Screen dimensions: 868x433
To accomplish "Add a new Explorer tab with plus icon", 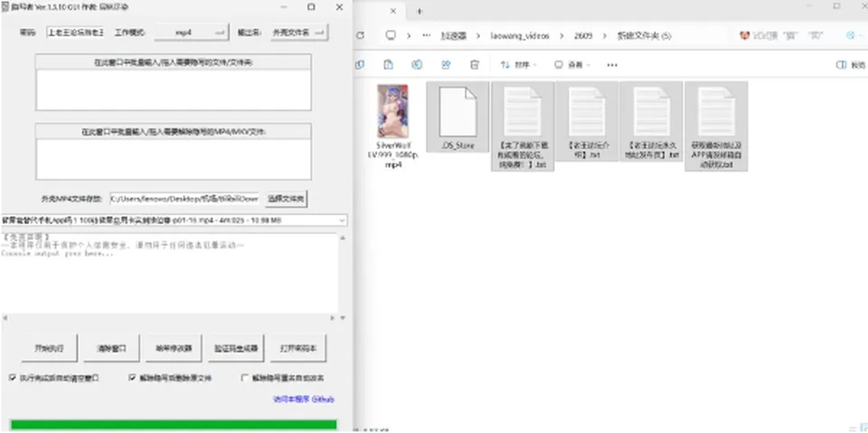I will pos(420,11).
